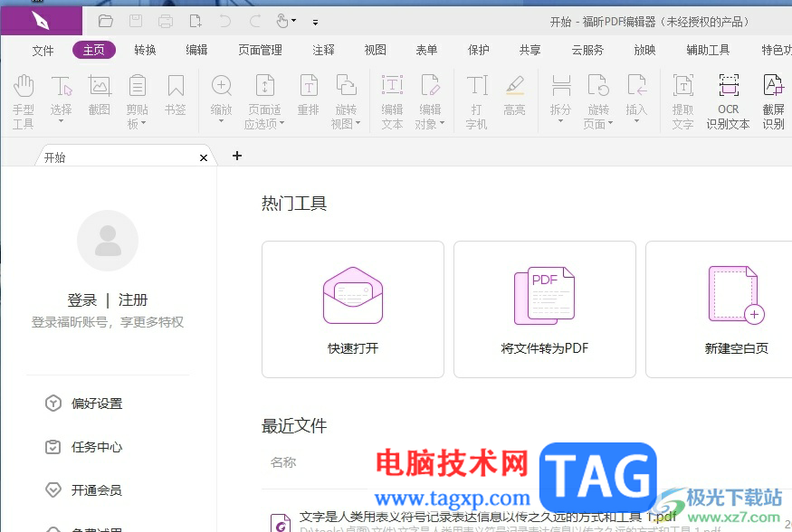Expand the Split (拆分) dropdown arrow
The width and height of the screenshot is (792, 532).
(560, 121)
